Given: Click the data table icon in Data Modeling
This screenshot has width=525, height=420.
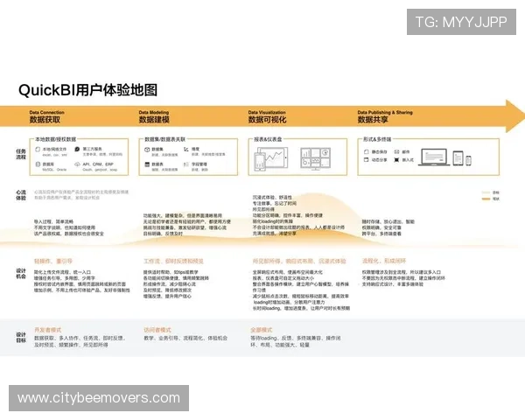Looking at the screenshot, I should click(147, 164).
